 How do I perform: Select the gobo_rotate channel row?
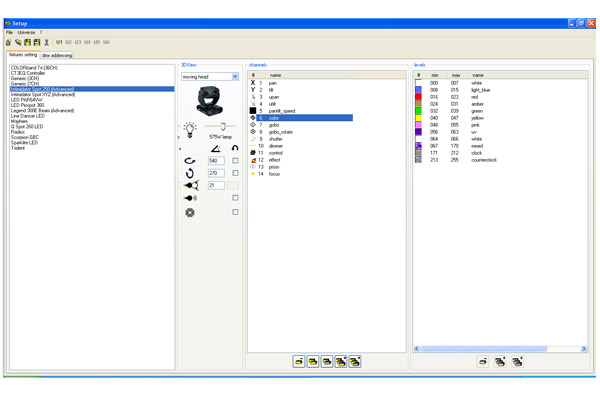click(x=280, y=132)
